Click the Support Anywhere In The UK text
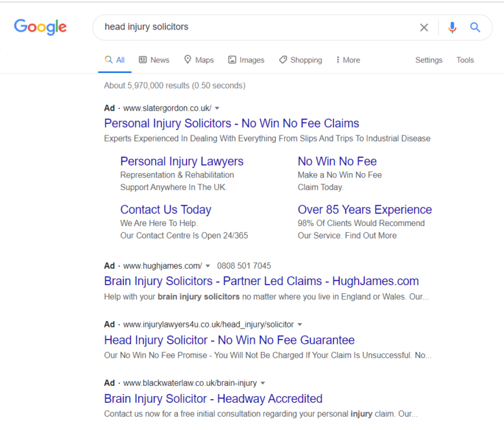 pos(174,187)
